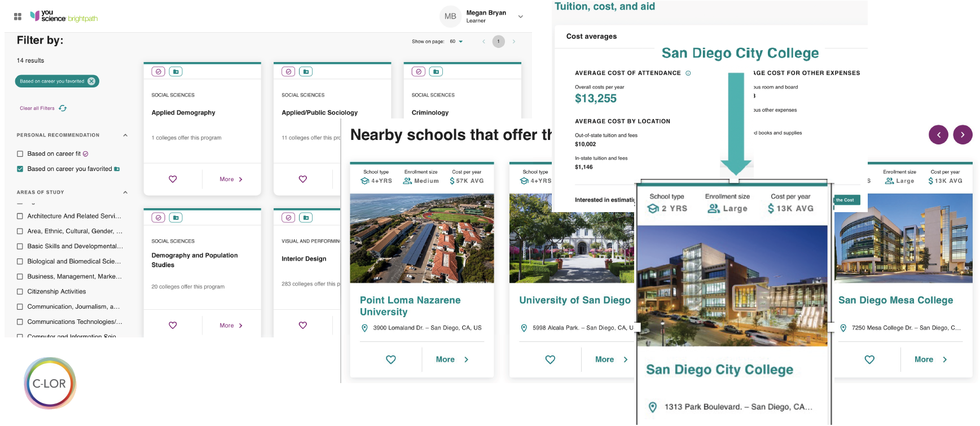Click career fit icon on Applied/Public Sociology card
Viewport: 980px width, 426px height.
point(288,72)
